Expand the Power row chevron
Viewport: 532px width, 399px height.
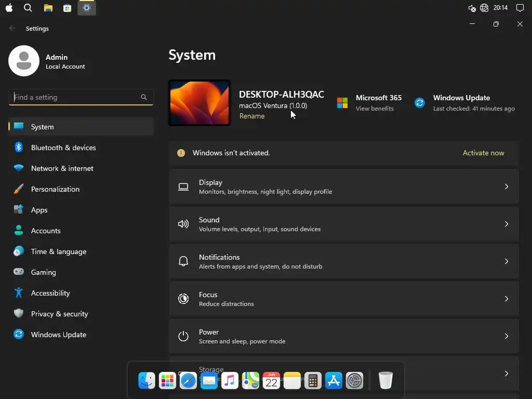(506, 336)
